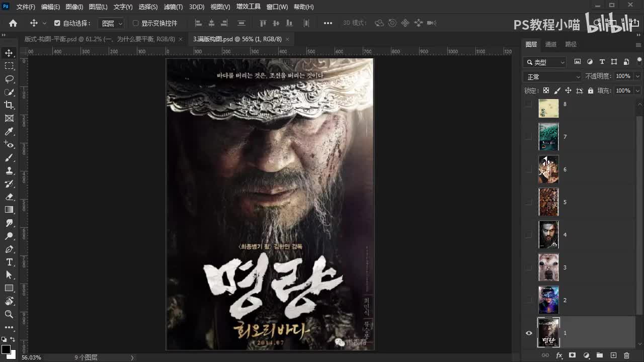The width and height of the screenshot is (644, 362).
Task: Add a layer mask
Action: pos(572,355)
